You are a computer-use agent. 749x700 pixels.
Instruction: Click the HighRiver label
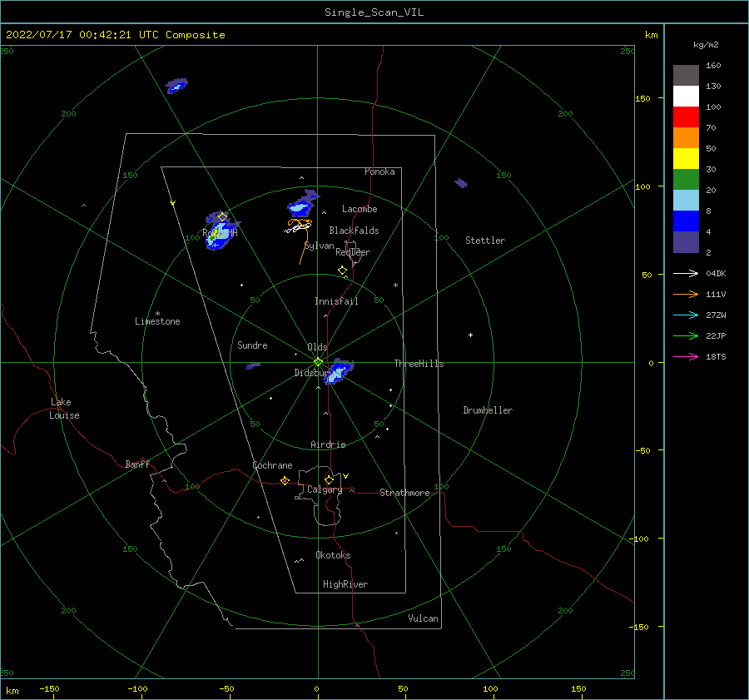345,584
